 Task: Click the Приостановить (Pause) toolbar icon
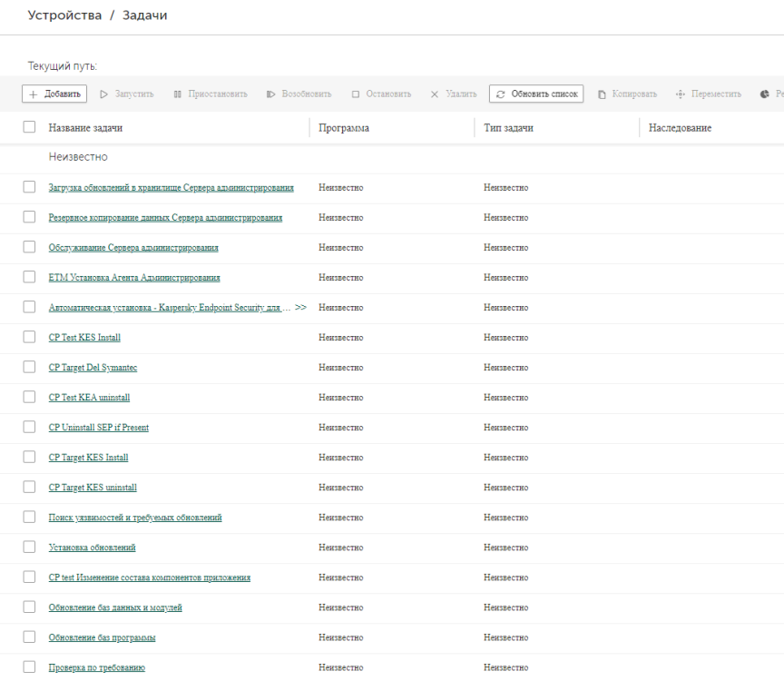coord(176,94)
